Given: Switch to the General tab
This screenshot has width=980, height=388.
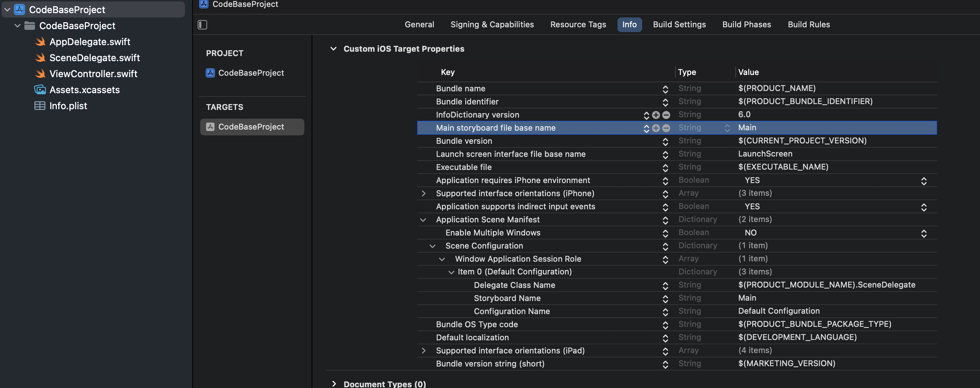Looking at the screenshot, I should [x=419, y=24].
